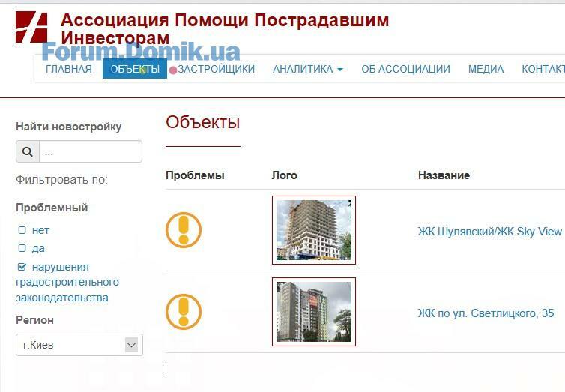Image resolution: width=565 pixels, height=392 pixels.
Task: Click the "Фильтровать по:" label
Action: [61, 179]
